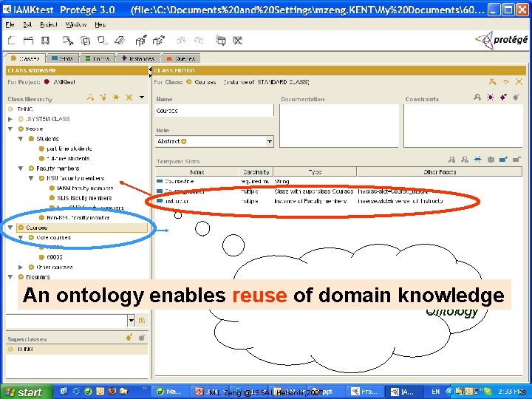The width and height of the screenshot is (532, 399).
Task: Expand the :SYSTEM-CLASS tree node
Action: (x=10, y=119)
